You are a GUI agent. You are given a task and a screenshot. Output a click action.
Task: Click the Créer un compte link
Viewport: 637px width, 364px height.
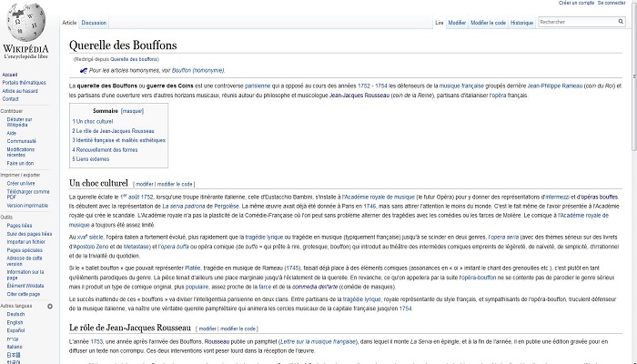(x=576, y=4)
